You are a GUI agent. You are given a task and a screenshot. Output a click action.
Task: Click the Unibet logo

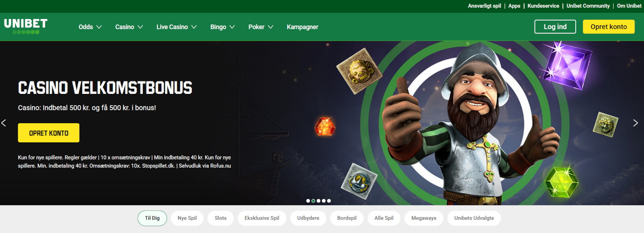pyautogui.click(x=26, y=26)
